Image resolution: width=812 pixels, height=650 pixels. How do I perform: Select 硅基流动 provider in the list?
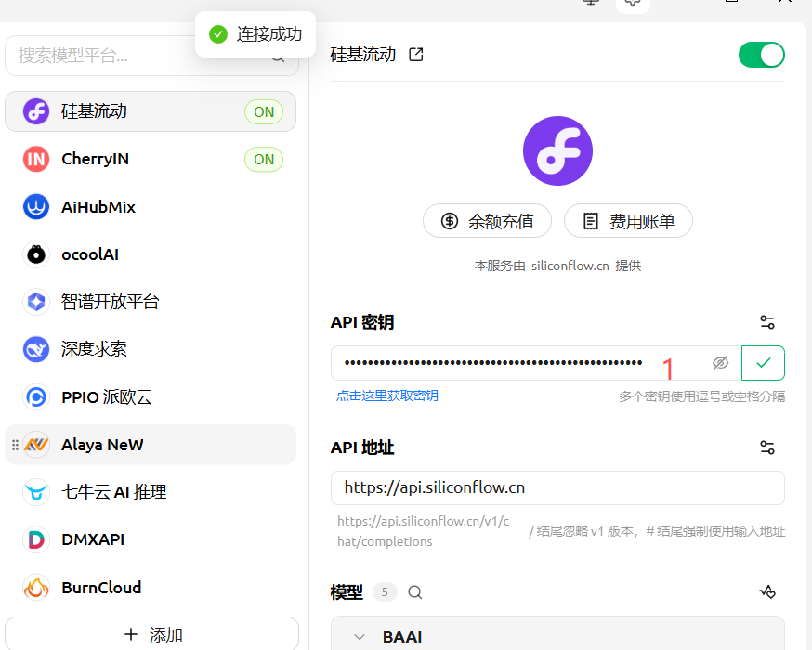click(x=151, y=111)
